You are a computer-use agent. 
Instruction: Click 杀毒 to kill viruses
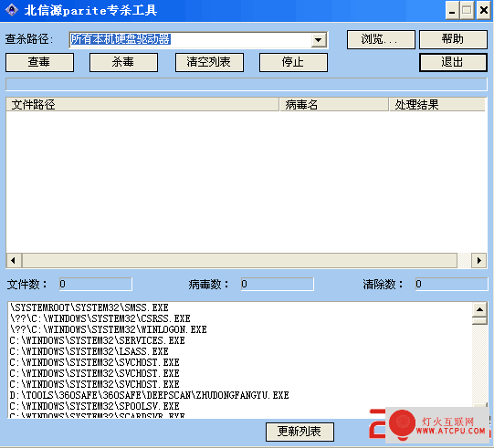pyautogui.click(x=123, y=62)
